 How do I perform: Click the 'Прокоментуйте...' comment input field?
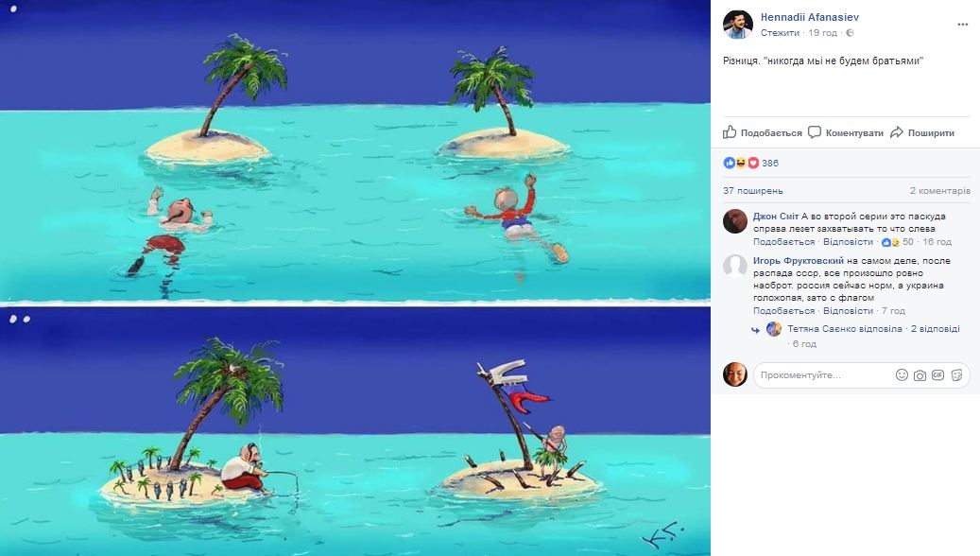(x=822, y=375)
